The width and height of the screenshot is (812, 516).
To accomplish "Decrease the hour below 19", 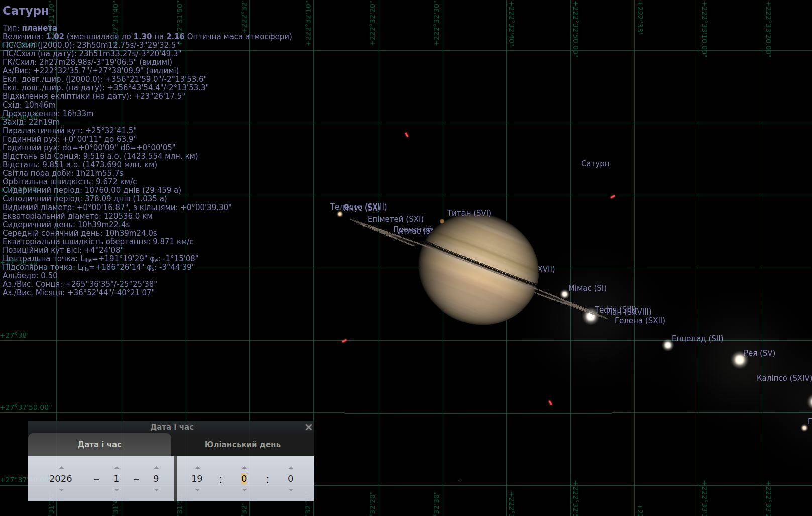I will pyautogui.click(x=197, y=490).
